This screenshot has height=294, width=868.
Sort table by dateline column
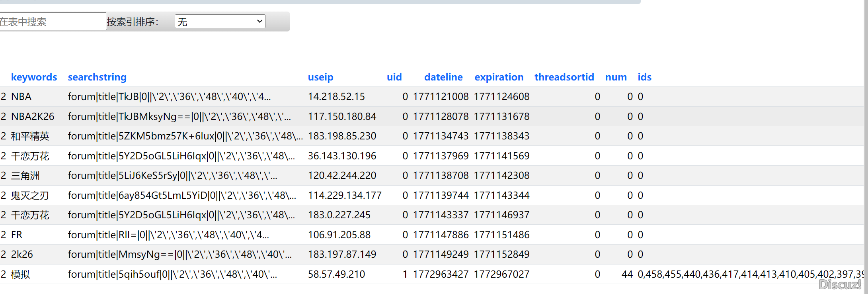coord(443,77)
